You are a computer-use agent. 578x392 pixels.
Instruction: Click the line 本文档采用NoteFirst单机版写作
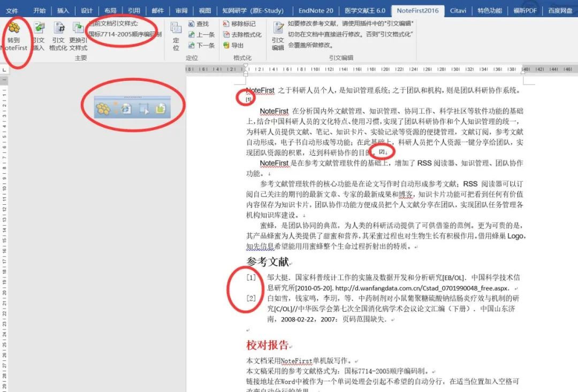[x=300, y=360]
